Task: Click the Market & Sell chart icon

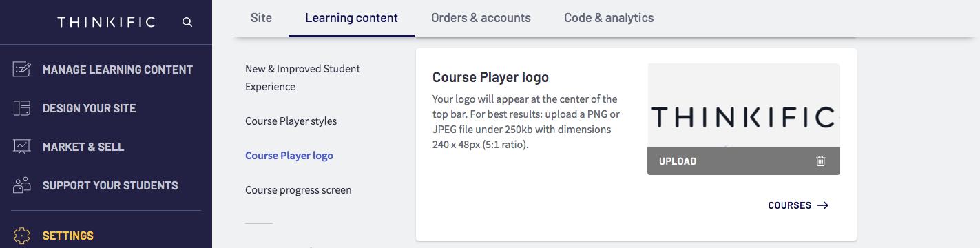Action: pos(22,147)
